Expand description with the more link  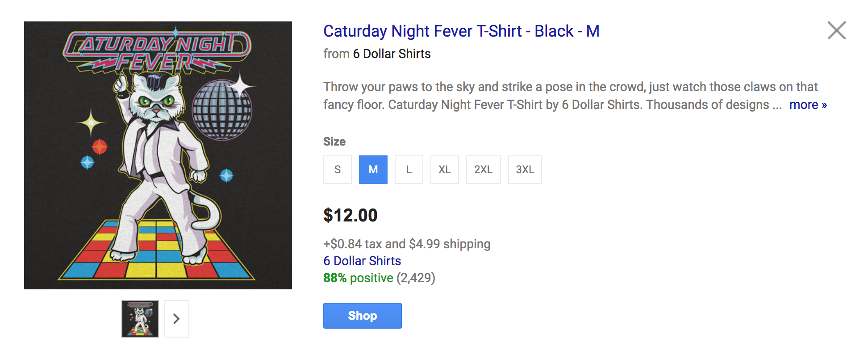point(808,105)
